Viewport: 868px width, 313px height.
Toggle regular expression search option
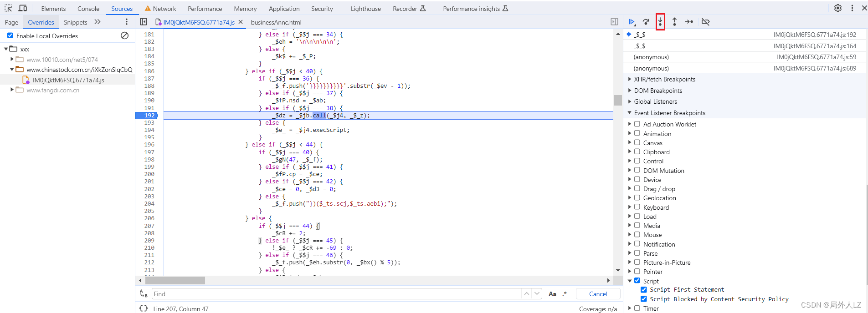point(565,294)
